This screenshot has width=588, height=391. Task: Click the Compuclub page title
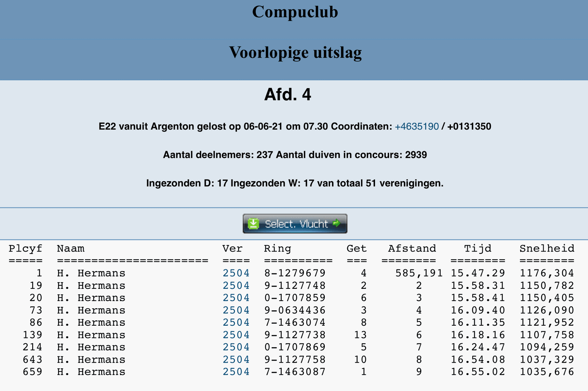(295, 12)
